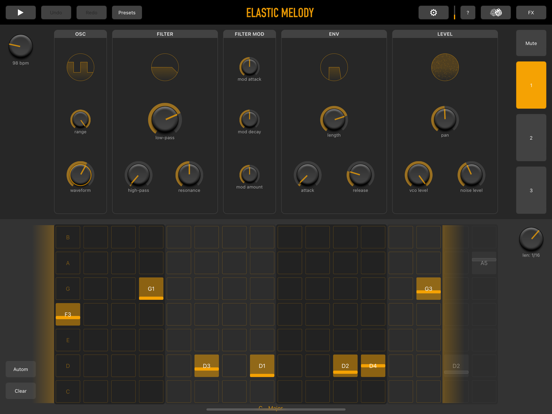
Task: Select track 2 tab
Action: click(531, 138)
